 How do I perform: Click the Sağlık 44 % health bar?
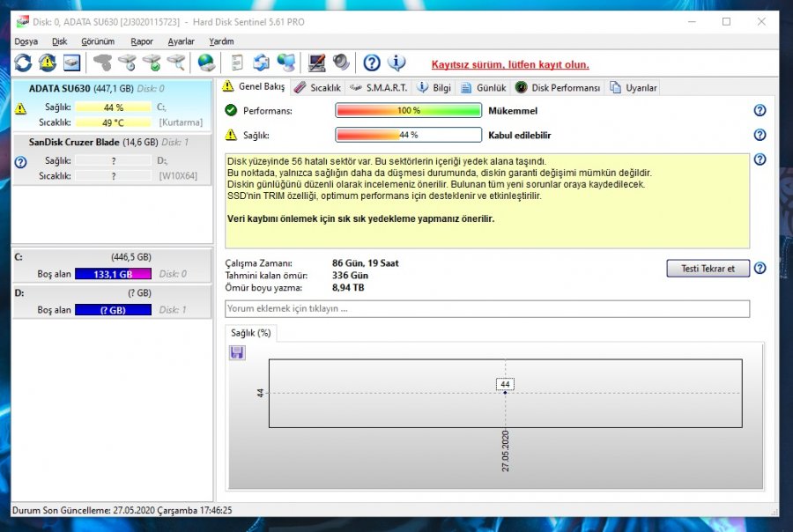[408, 135]
